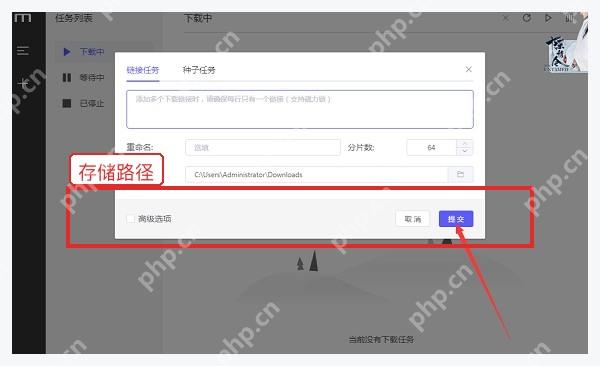
Task: Click the 提交 button
Action: [456, 219]
